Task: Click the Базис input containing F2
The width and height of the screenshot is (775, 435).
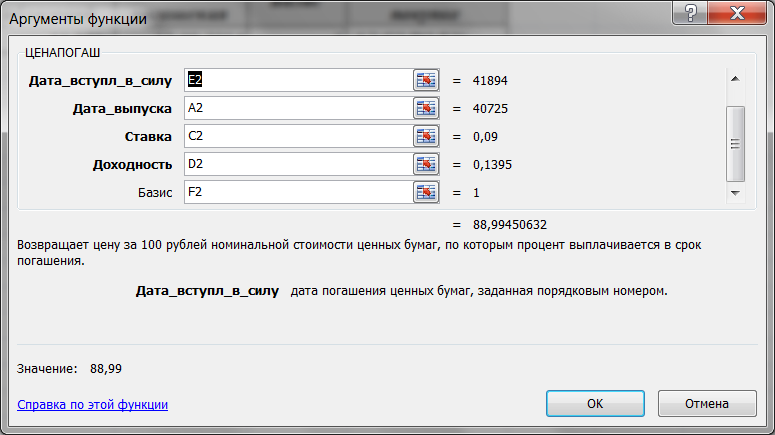Action: tap(299, 192)
